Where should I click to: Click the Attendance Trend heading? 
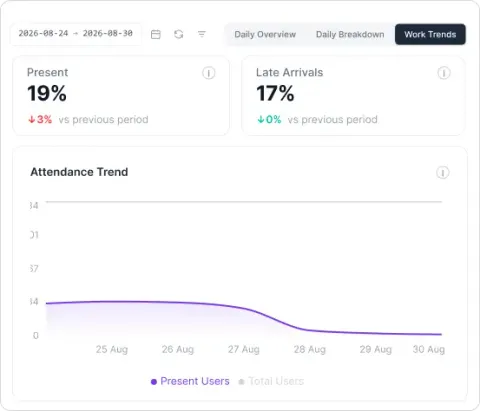tap(79, 172)
